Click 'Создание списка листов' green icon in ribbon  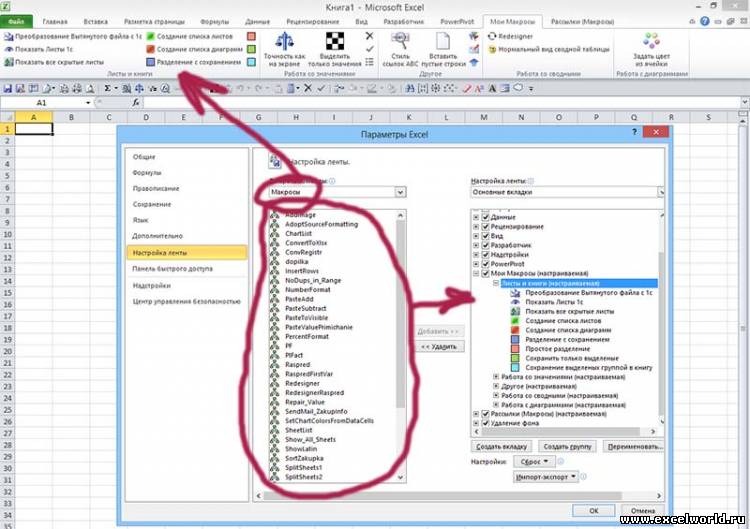click(x=150, y=36)
